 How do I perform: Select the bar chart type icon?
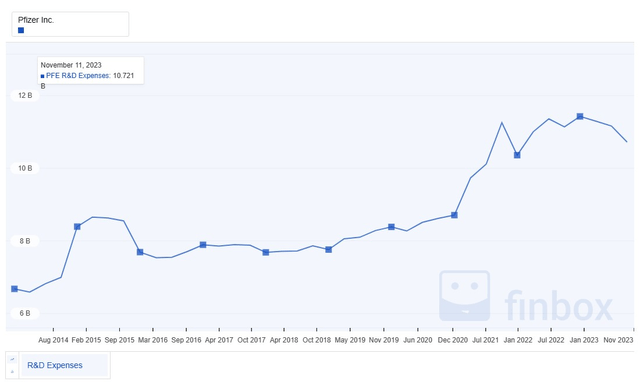point(12,372)
